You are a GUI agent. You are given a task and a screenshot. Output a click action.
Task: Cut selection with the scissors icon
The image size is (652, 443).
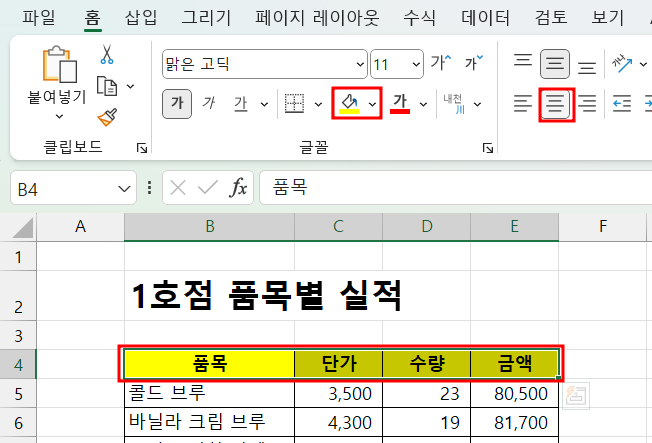click(x=107, y=54)
